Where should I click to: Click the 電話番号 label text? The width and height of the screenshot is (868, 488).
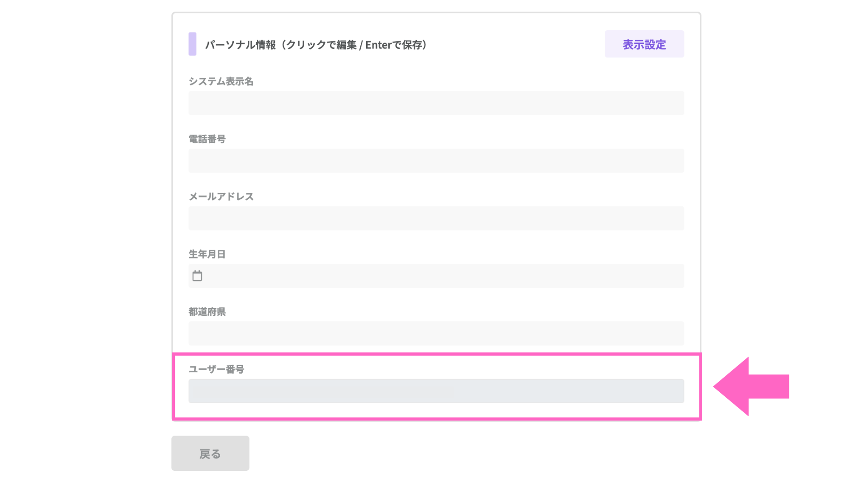(x=207, y=139)
